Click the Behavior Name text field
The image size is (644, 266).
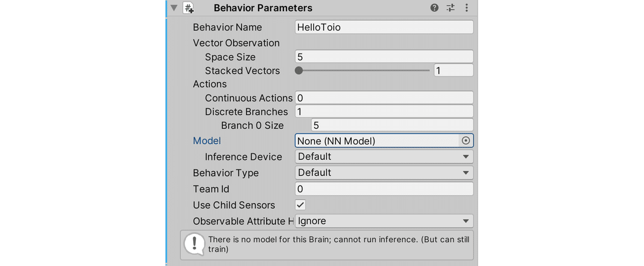pos(384,27)
